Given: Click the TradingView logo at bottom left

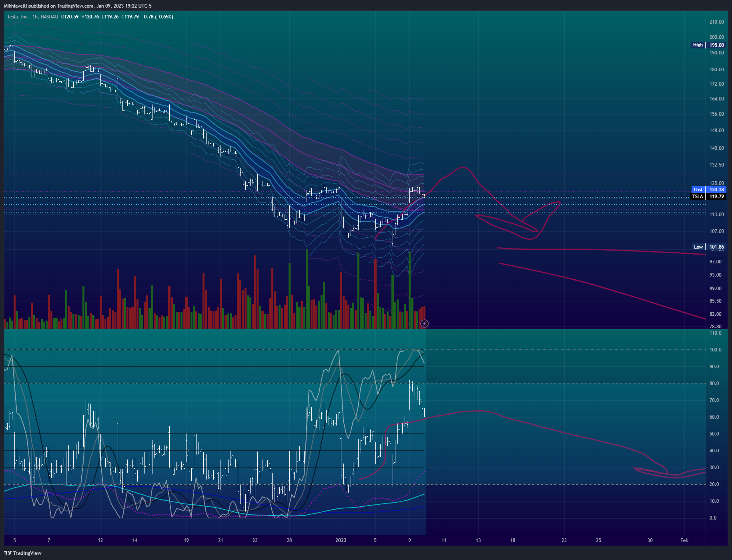Looking at the screenshot, I should [23, 553].
